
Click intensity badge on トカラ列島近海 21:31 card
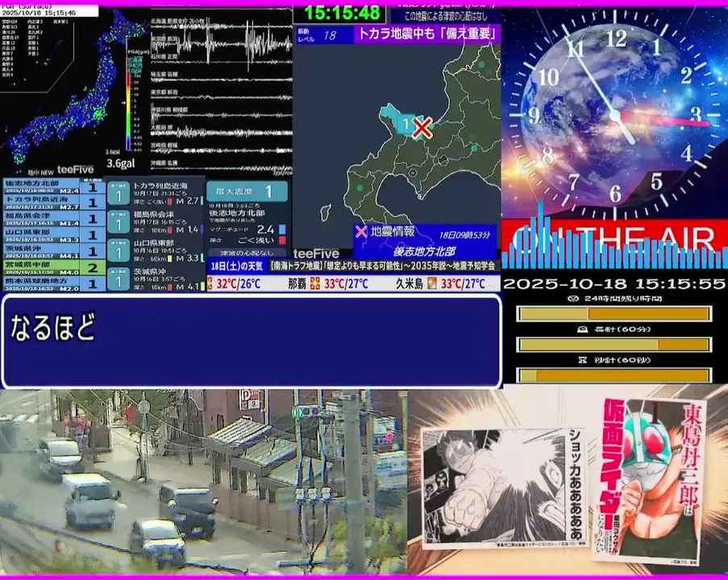pyautogui.click(x=119, y=193)
